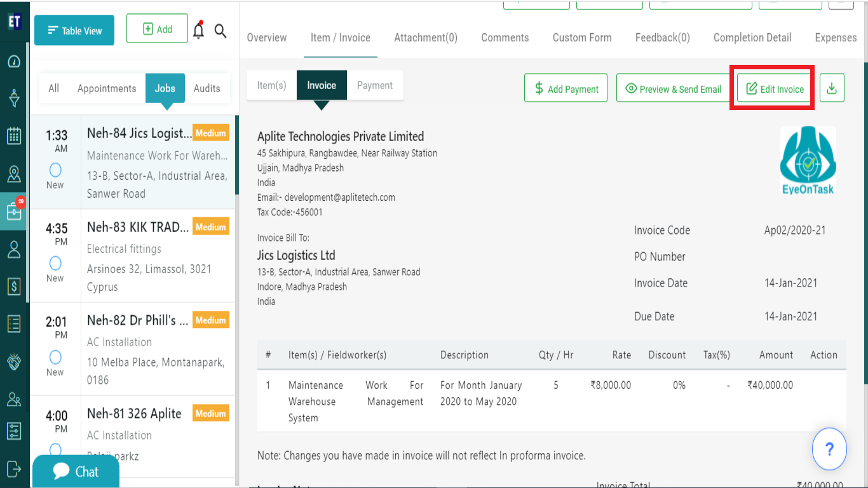Viewport: 868px width, 488px height.
Task: Click Medium priority tag on Neh-82
Action: (211, 320)
